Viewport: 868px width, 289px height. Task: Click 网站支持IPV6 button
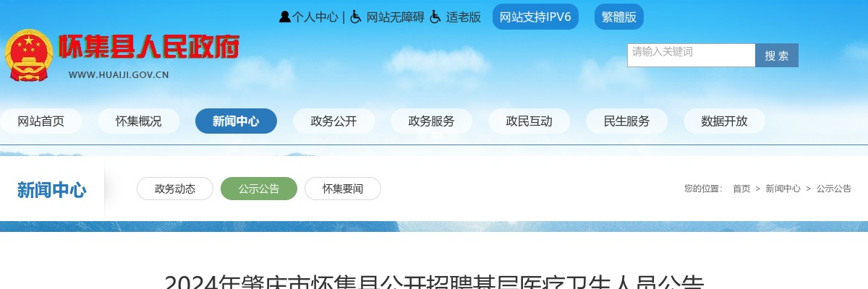pos(535,17)
